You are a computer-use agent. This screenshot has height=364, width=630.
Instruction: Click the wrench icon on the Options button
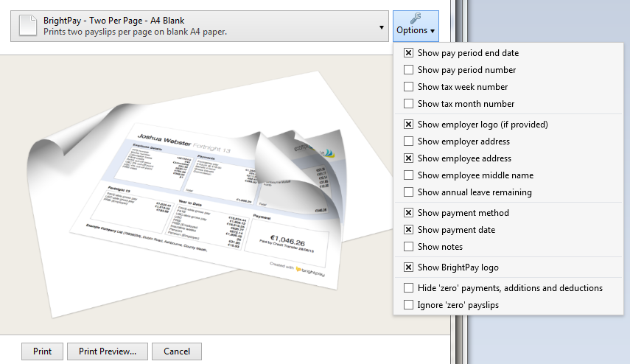(416, 18)
